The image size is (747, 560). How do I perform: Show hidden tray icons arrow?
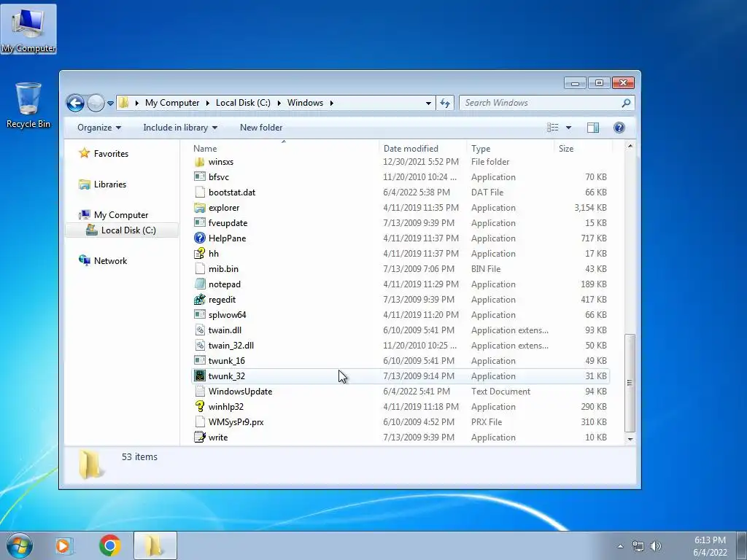pyautogui.click(x=620, y=546)
